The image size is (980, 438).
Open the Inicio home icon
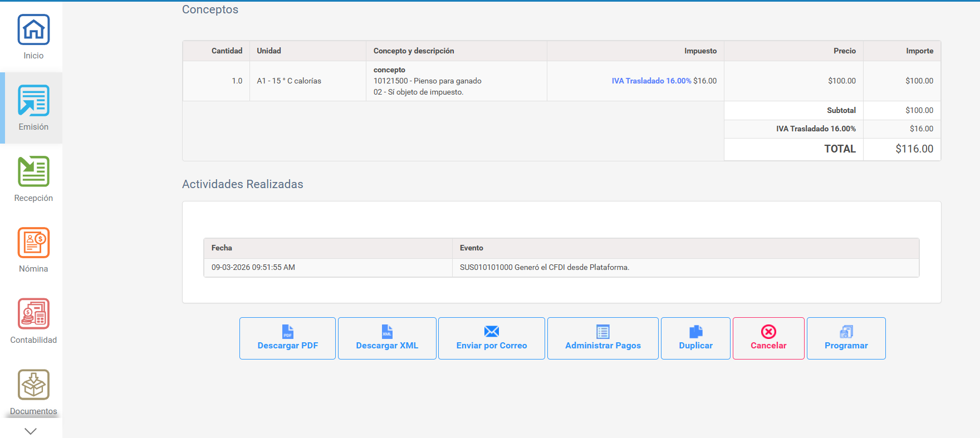(33, 30)
